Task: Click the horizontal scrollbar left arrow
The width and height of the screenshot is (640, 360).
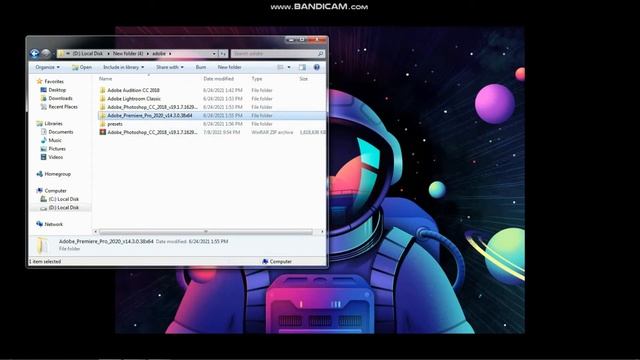Action: point(96,232)
